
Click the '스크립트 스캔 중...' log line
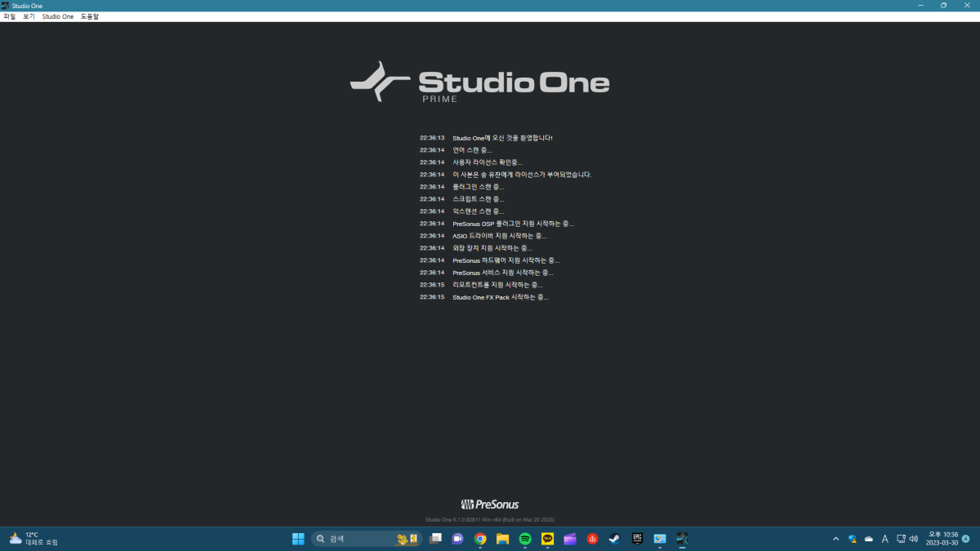(479, 199)
